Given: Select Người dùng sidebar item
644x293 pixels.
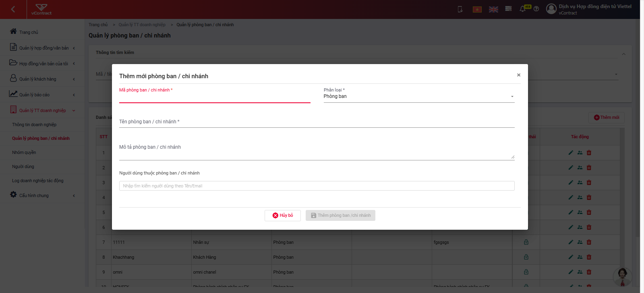Looking at the screenshot, I should coord(23,166).
